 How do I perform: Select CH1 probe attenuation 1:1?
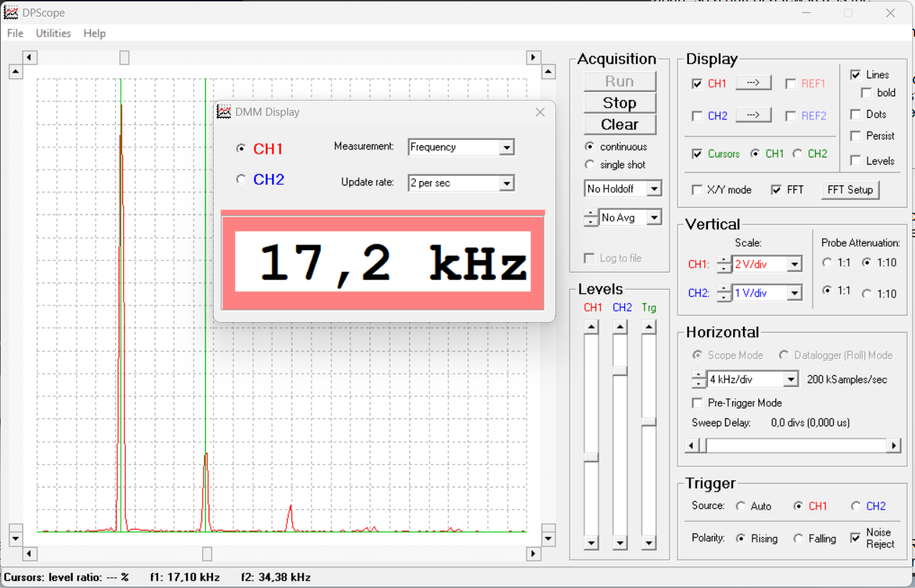click(827, 263)
